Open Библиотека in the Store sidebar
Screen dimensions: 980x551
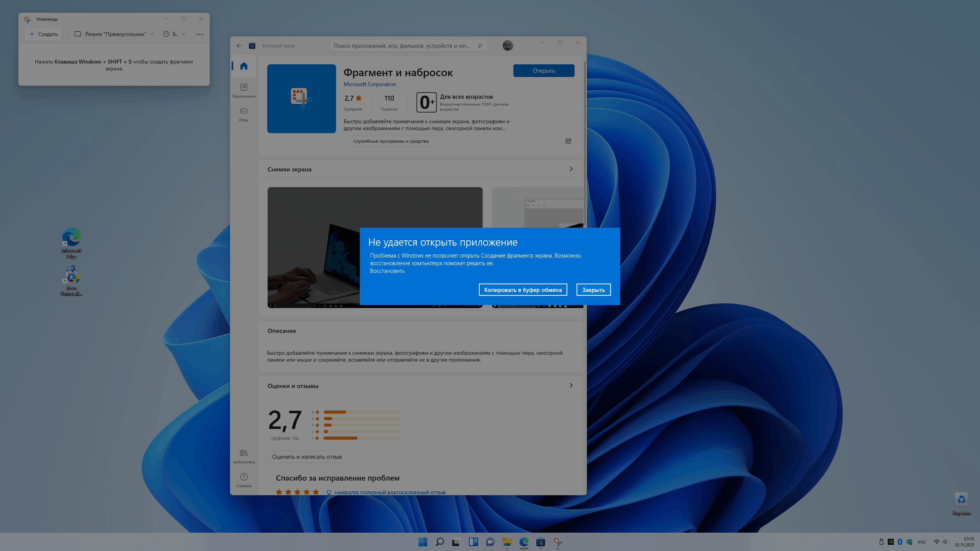point(244,456)
